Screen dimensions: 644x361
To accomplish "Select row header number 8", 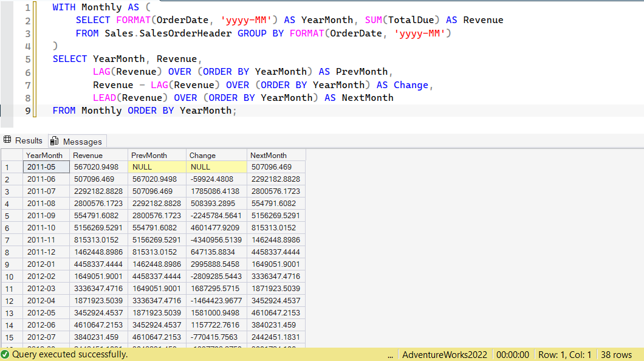I will (x=12, y=252).
